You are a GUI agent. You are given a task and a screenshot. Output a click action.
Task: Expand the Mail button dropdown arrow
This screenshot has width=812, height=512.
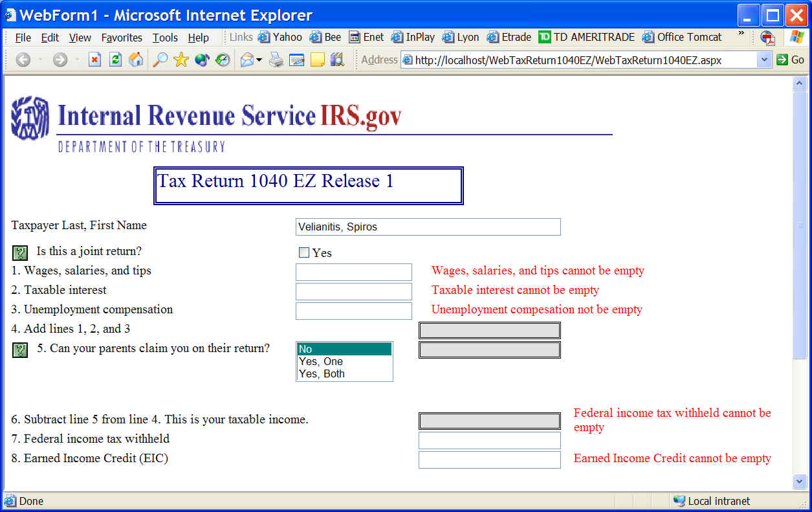coord(259,60)
